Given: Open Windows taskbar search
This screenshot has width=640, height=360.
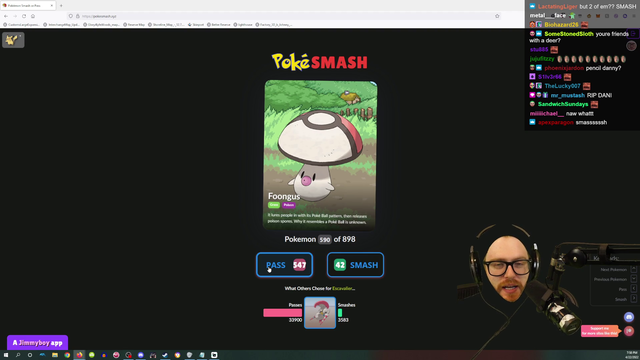Looking at the screenshot, I should pyautogui.click(x=18, y=355).
